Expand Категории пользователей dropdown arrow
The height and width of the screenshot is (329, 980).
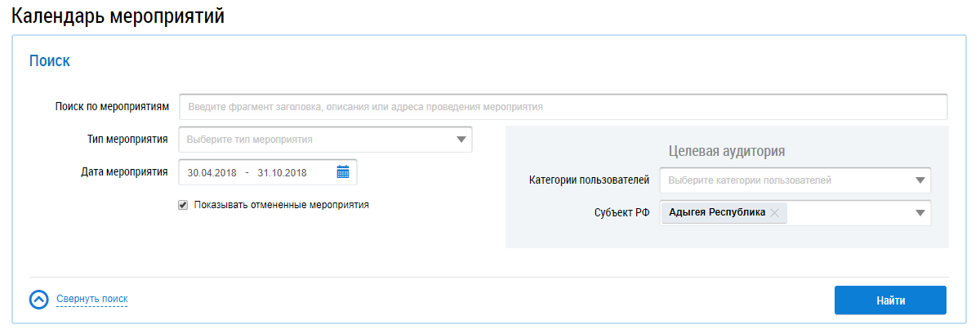pyautogui.click(x=920, y=180)
